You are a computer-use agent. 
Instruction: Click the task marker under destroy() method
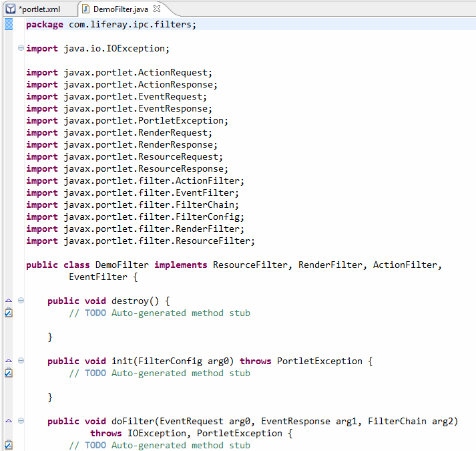click(x=8, y=313)
